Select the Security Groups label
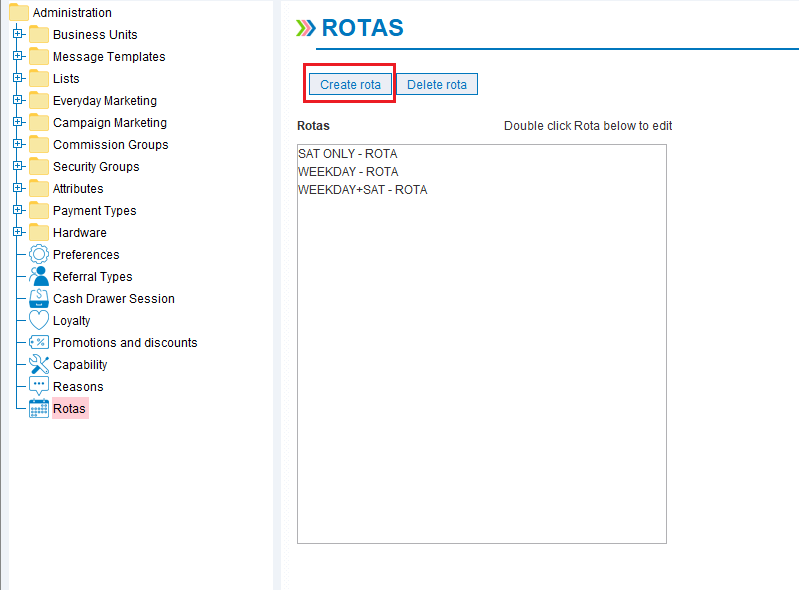Viewport: 799px width, 590px height. [x=96, y=167]
